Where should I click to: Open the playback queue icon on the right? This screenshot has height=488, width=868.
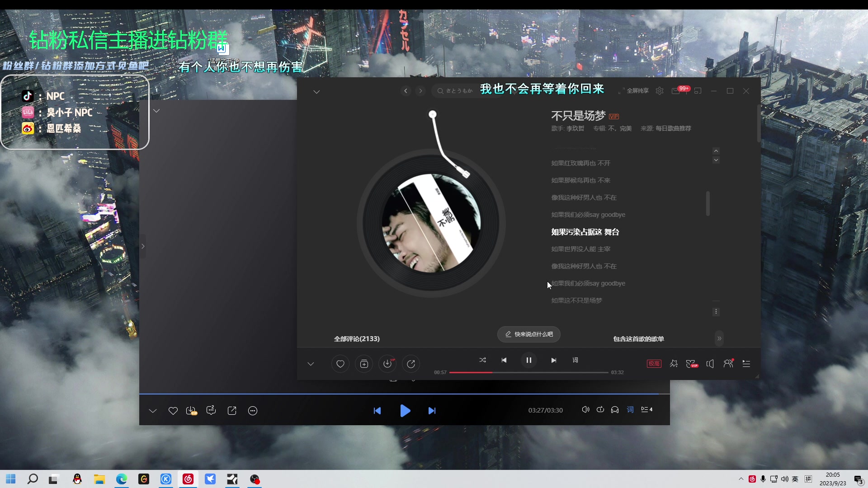point(746,364)
